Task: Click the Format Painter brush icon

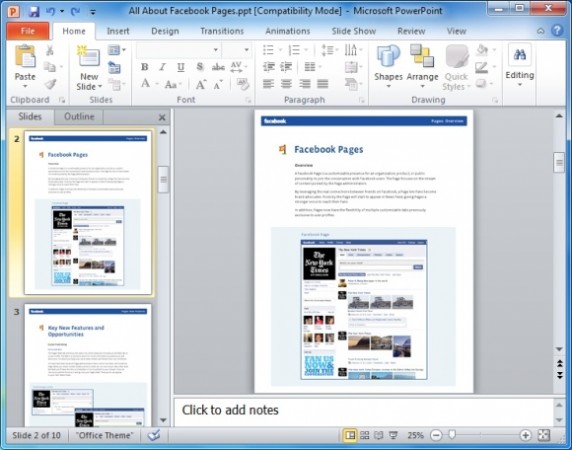Action: tap(50, 84)
